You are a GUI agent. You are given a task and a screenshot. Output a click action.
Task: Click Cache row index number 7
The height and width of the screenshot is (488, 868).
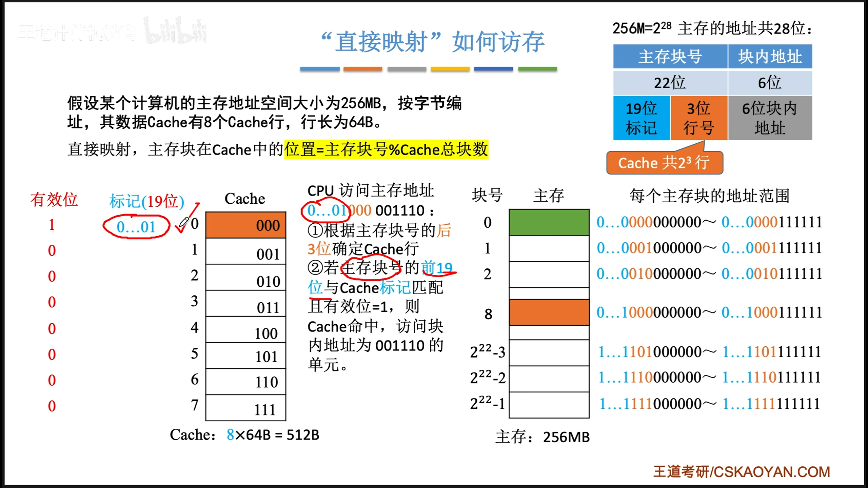pyautogui.click(x=194, y=405)
